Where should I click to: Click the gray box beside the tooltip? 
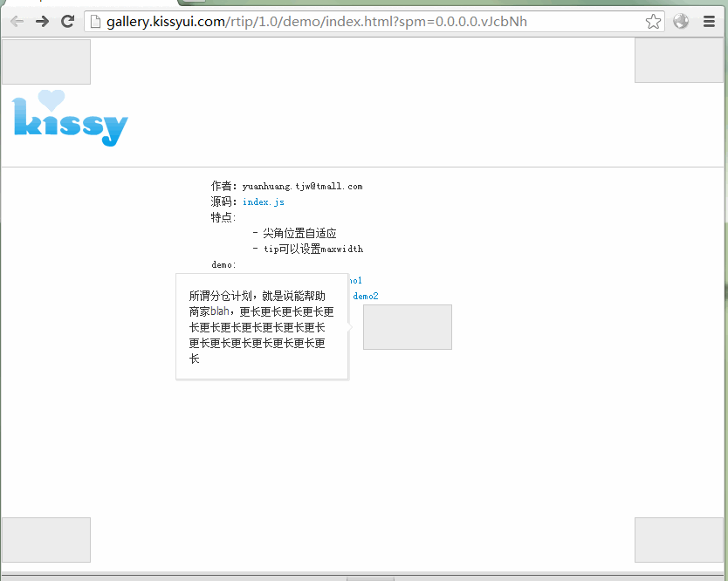click(408, 327)
